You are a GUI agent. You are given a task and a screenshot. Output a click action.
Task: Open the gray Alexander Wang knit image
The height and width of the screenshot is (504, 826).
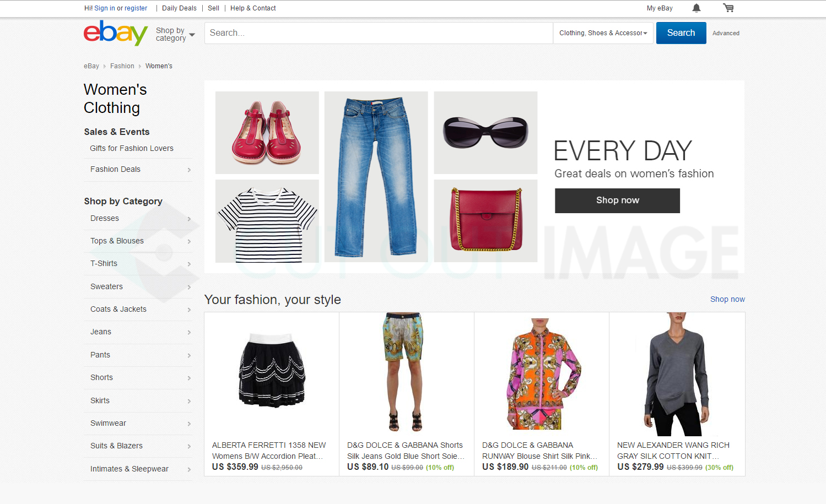pyautogui.click(x=678, y=375)
